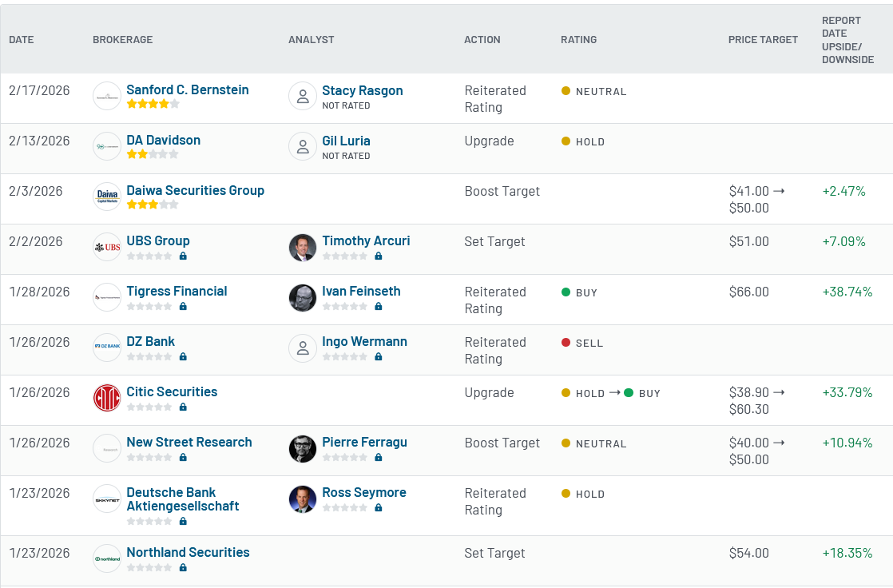This screenshot has height=588, width=893.
Task: Click the lock icon under Northland Securities
Action: pyautogui.click(x=183, y=567)
